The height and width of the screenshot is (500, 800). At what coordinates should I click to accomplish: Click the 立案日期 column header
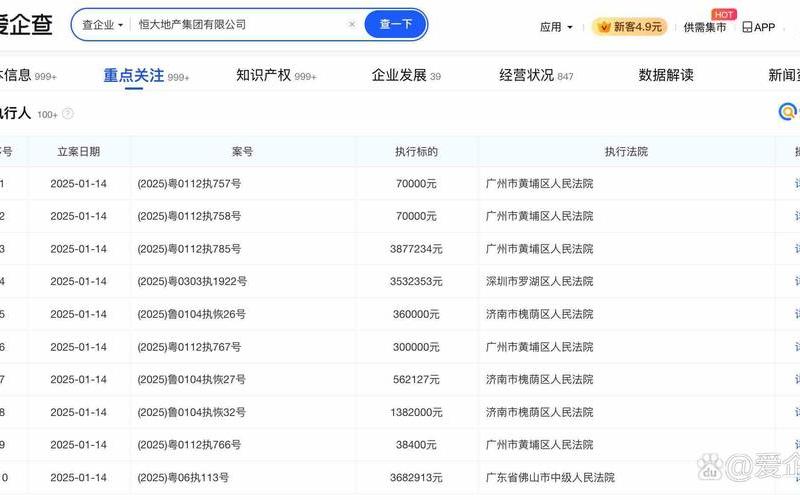point(79,152)
